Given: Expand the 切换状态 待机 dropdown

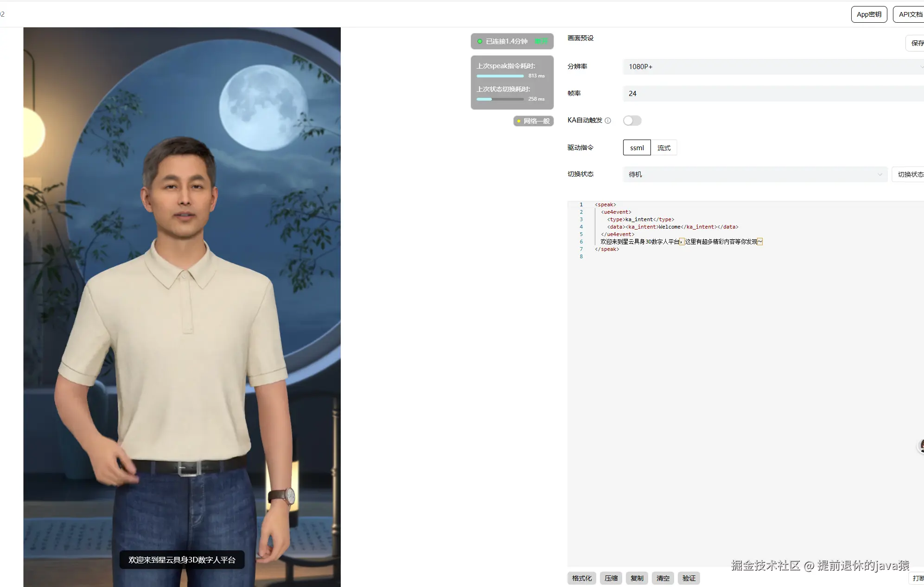Looking at the screenshot, I should point(754,174).
